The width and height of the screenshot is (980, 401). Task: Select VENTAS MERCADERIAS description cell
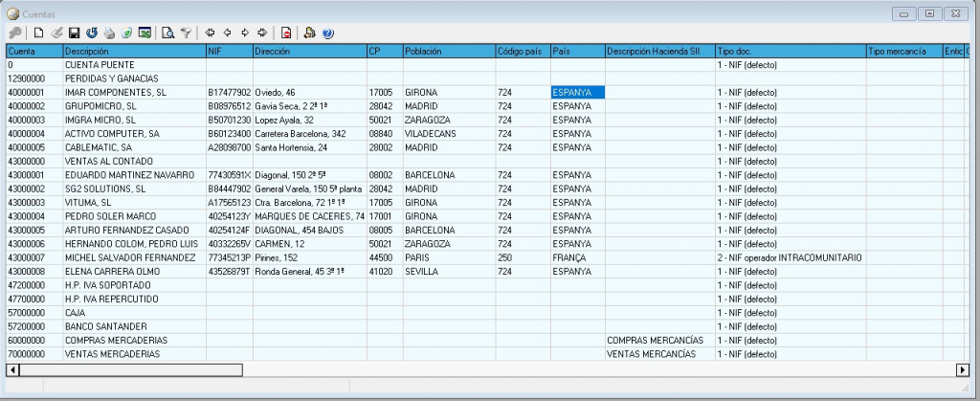point(134,354)
